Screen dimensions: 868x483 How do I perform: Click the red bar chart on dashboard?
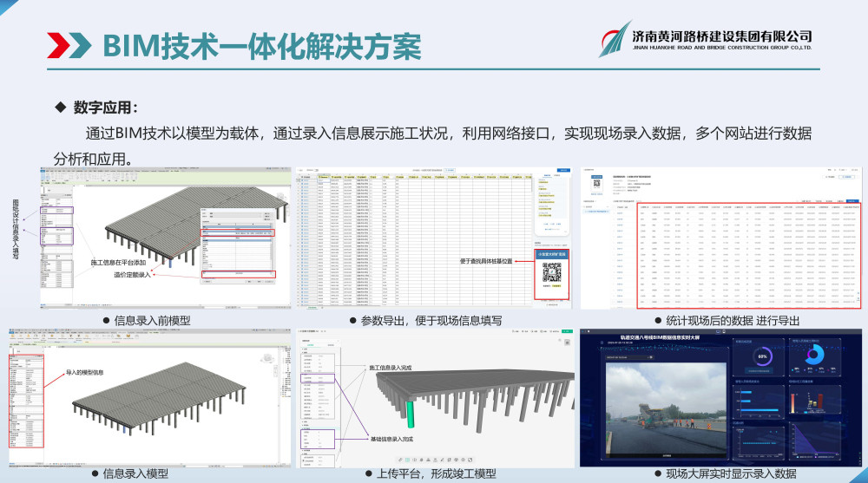click(x=819, y=401)
